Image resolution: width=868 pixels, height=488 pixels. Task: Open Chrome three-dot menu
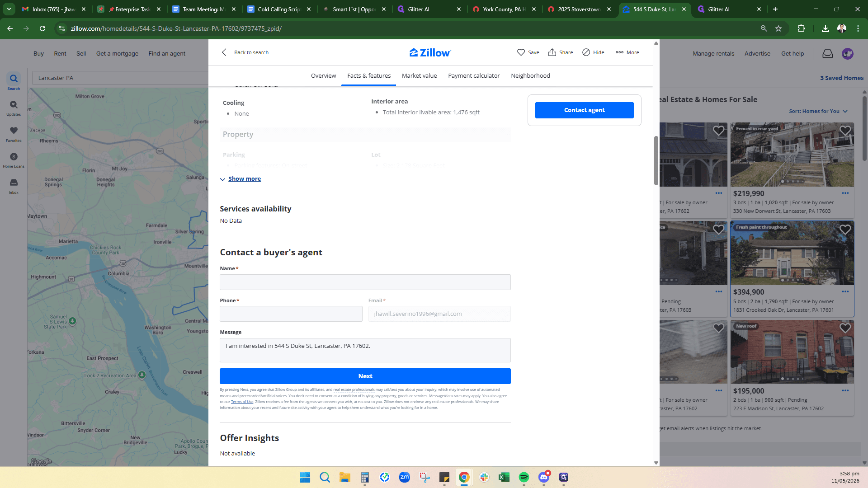(858, 28)
